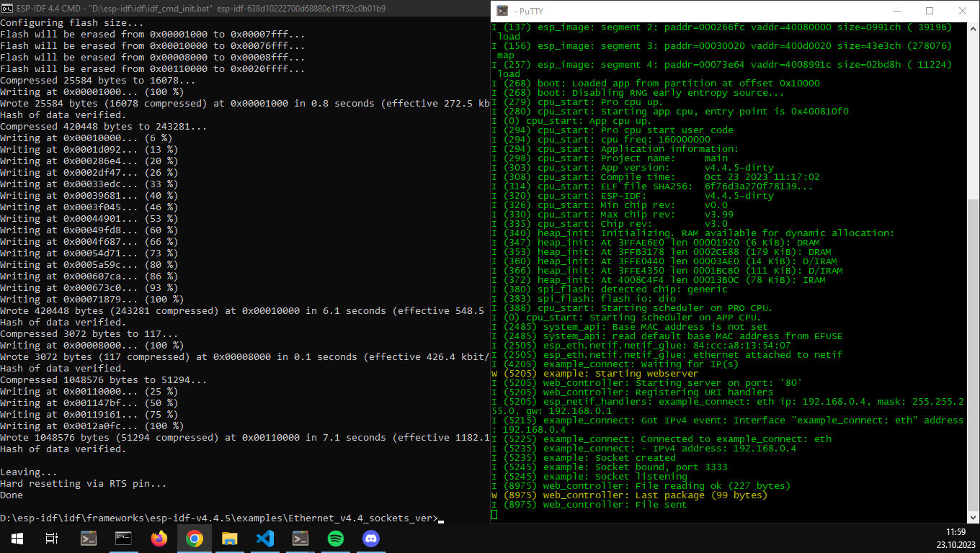This screenshot has height=553, width=980.
Task: Click 'Compressed 420448 bytes to 243281...' line
Action: (x=104, y=127)
